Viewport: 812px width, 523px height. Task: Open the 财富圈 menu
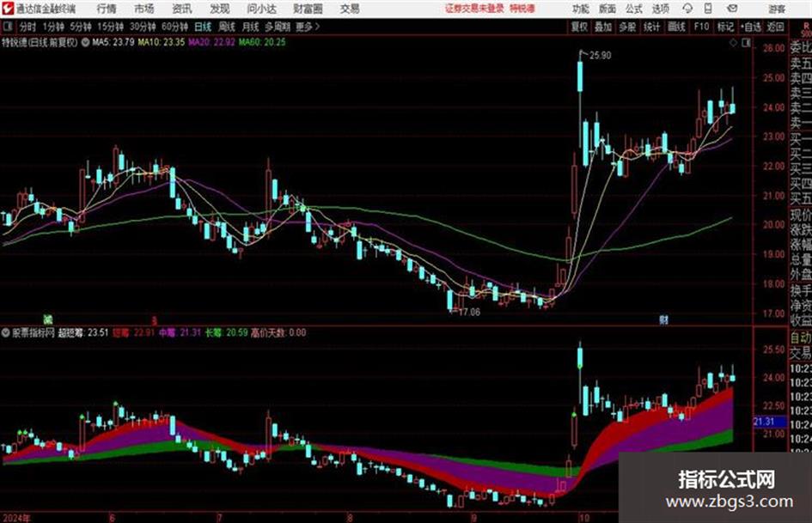[308, 9]
